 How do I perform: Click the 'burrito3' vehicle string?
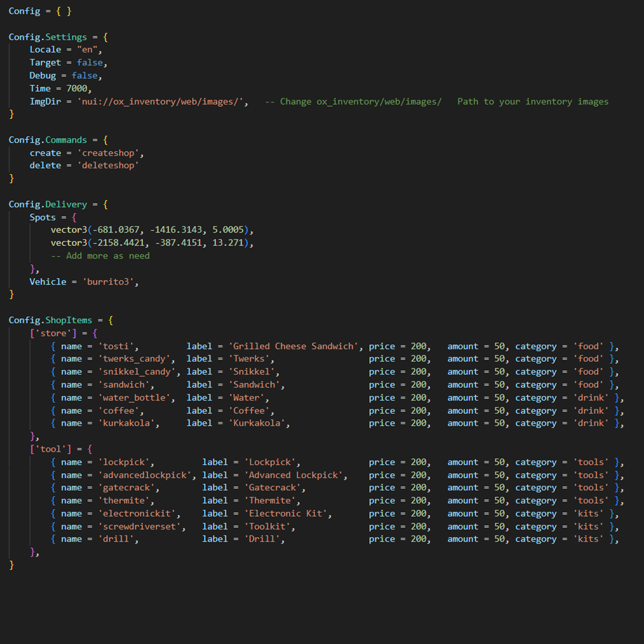[108, 281]
